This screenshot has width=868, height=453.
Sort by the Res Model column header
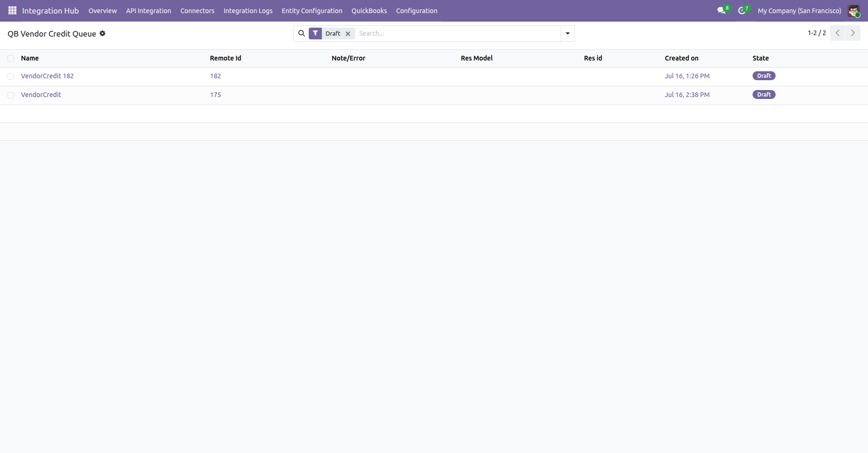(477, 58)
